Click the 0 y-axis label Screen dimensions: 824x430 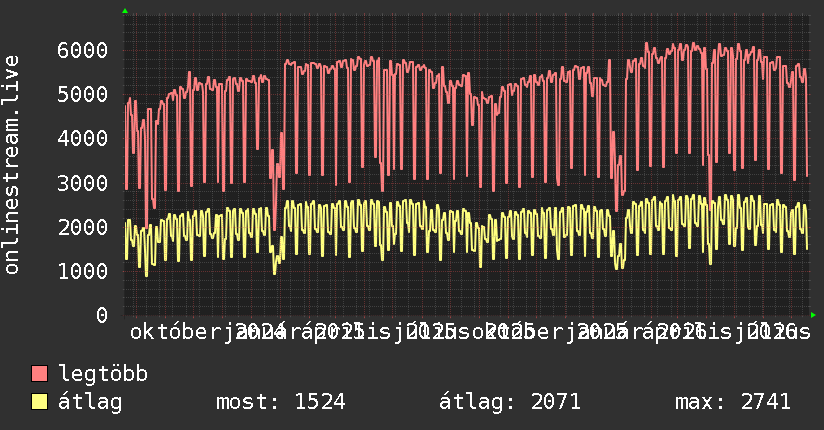(x=102, y=315)
